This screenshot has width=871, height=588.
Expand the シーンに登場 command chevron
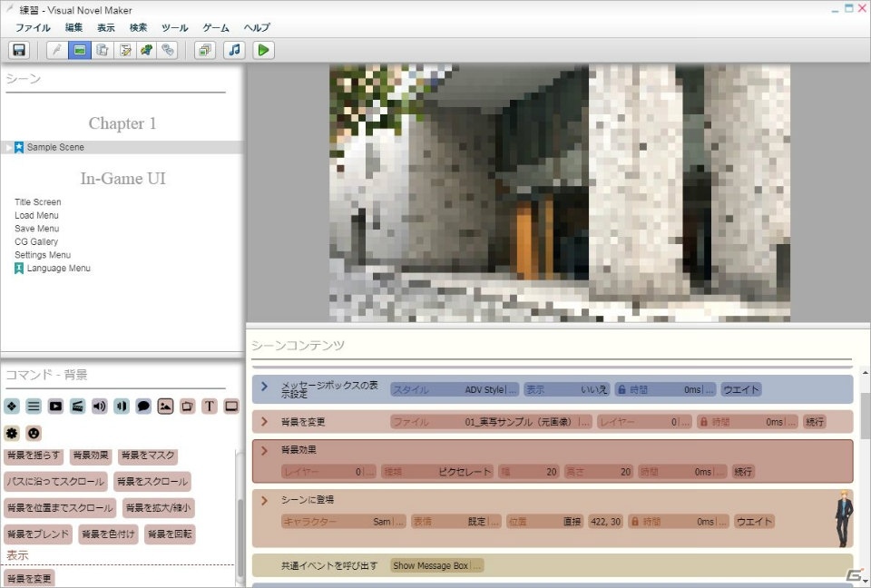click(265, 500)
